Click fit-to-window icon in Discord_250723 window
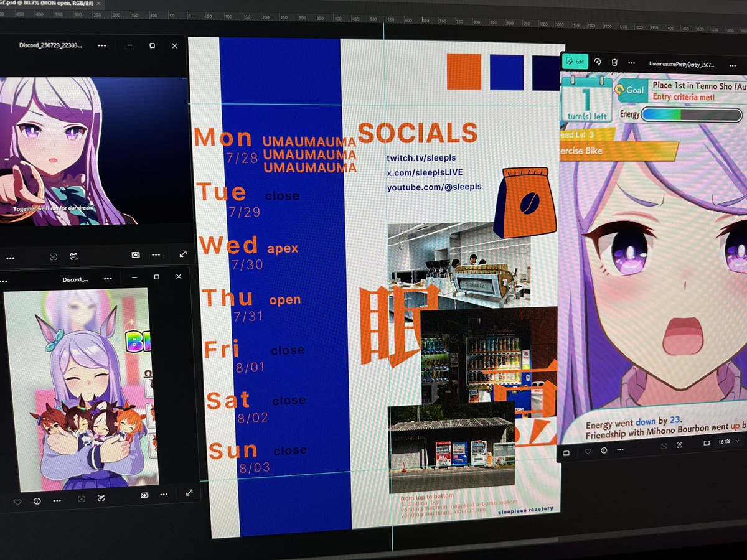Screen dimensions: 747x560 coord(136,255)
